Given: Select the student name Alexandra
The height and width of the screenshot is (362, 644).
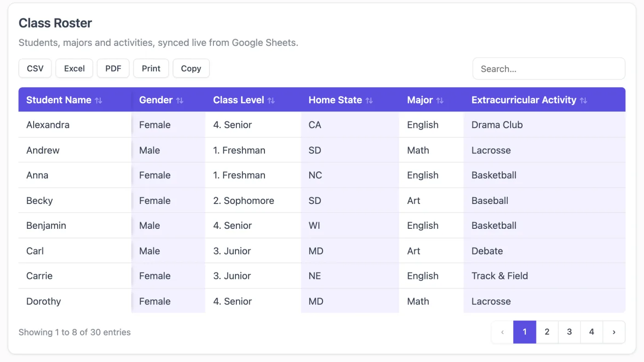Looking at the screenshot, I should pos(48,125).
